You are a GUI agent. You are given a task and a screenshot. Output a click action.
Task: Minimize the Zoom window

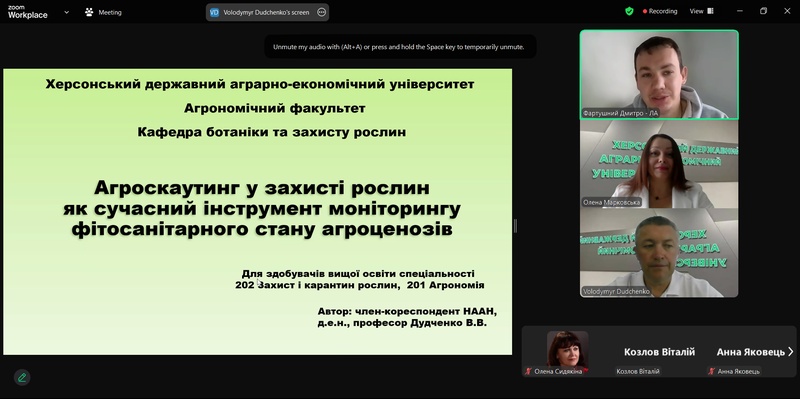[x=740, y=11]
